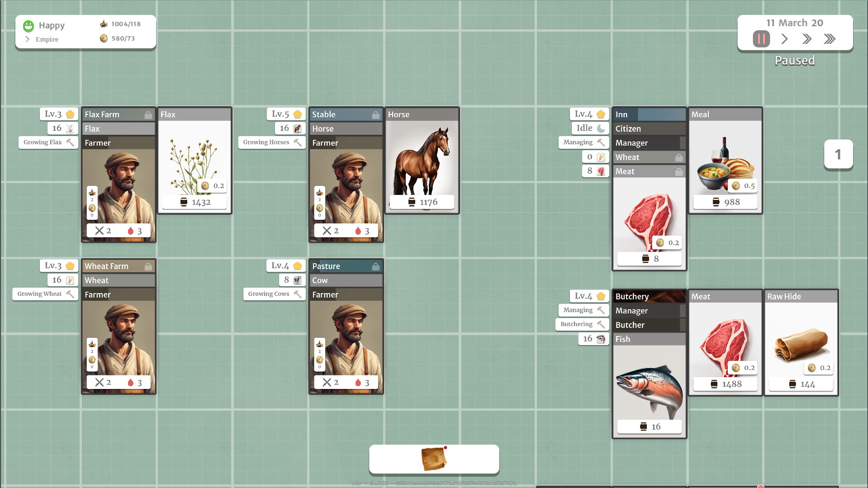Click the Meal price coin 0.5 badge
Screen dimensions: 868x488
[743, 186]
